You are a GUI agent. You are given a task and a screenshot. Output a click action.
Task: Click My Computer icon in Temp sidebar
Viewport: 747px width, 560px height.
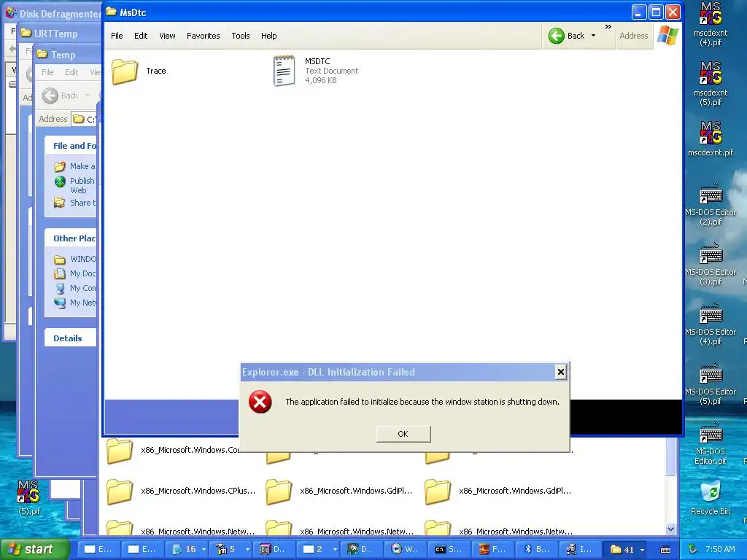[x=60, y=289]
